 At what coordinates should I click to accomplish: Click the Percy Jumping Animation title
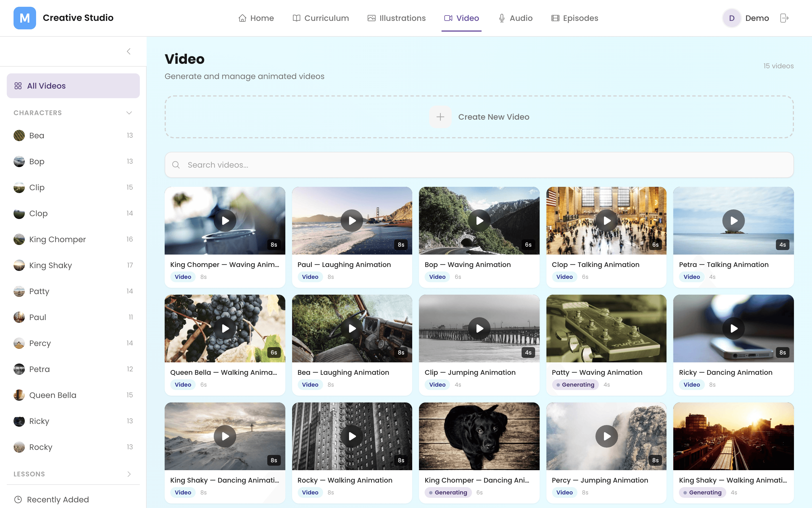point(600,480)
